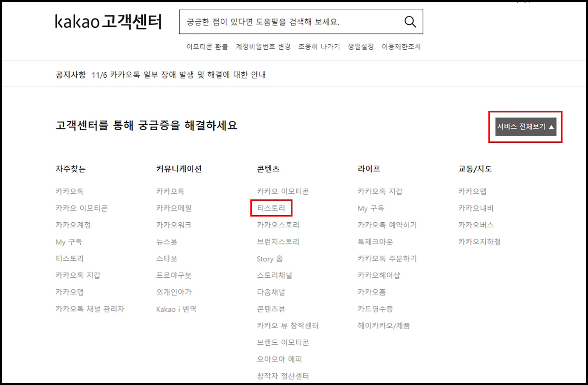Viewport: 588px width, 385px height.
Task: Open the 카카오스토리 link
Action: pos(278,225)
